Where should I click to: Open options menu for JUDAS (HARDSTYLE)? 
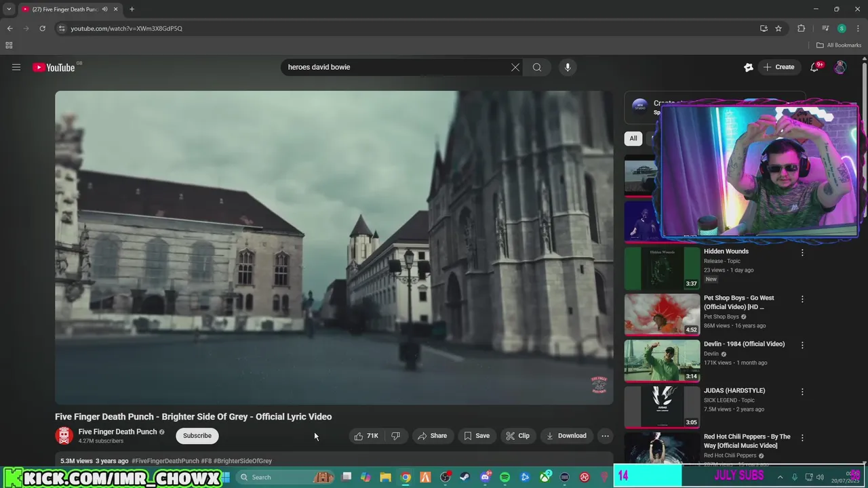click(x=802, y=392)
